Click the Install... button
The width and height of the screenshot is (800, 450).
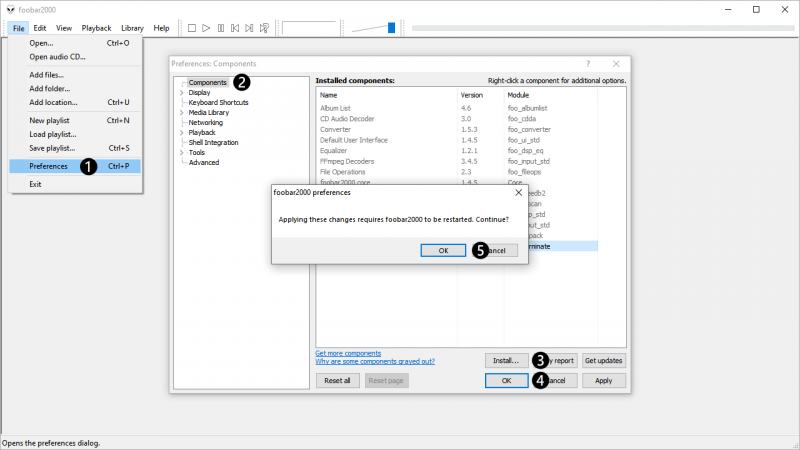(x=505, y=360)
